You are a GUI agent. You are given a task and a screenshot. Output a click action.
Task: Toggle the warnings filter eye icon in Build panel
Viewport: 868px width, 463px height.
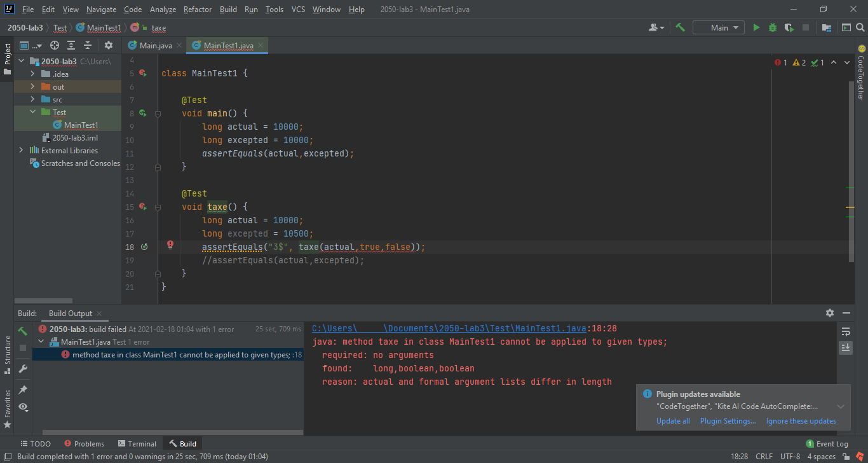[22, 406]
